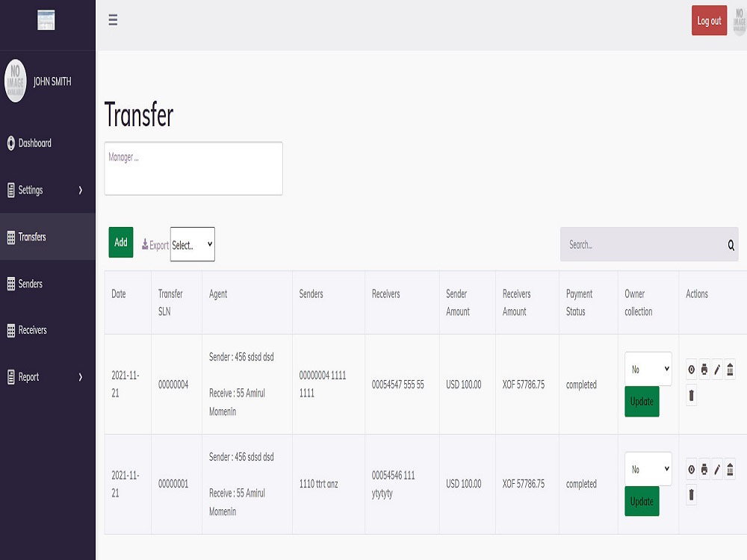The width and height of the screenshot is (747, 560).
Task: Click the Senders grid icon
Action: click(11, 284)
